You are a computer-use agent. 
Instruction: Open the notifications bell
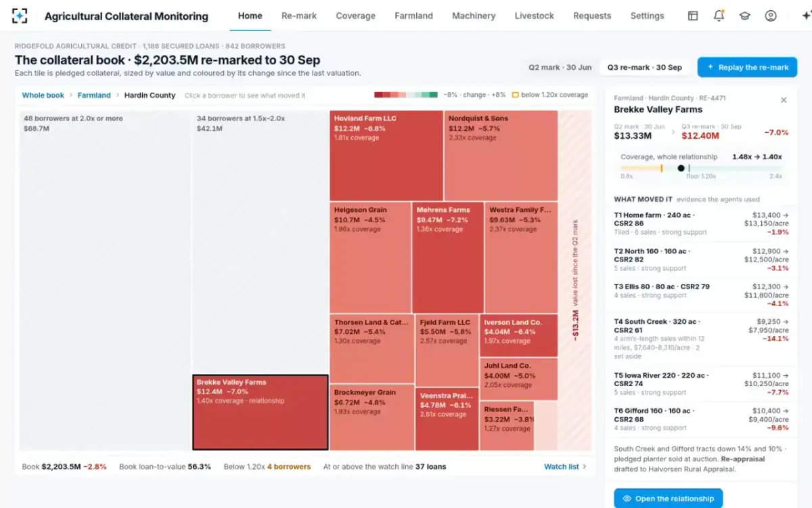pos(719,16)
